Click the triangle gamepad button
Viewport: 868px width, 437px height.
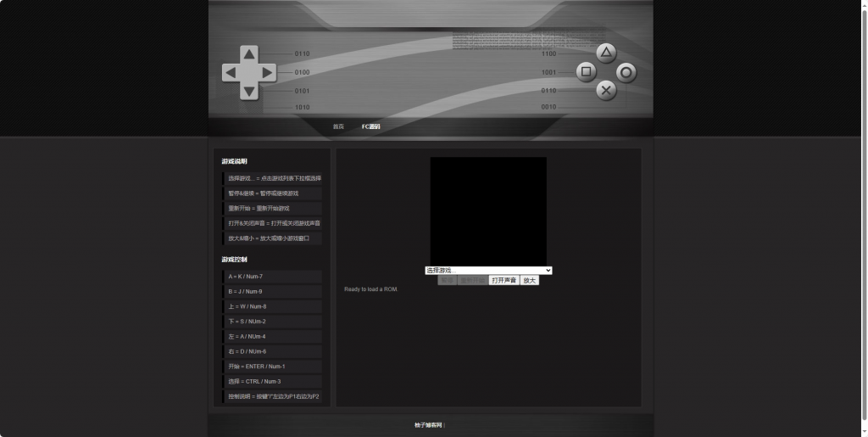(x=606, y=53)
